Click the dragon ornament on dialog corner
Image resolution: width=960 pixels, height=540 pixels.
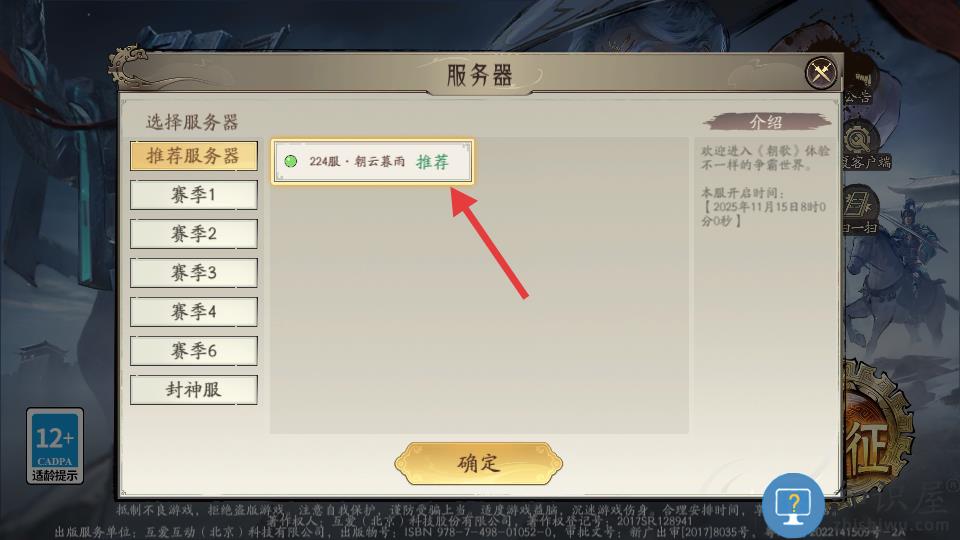coord(130,66)
